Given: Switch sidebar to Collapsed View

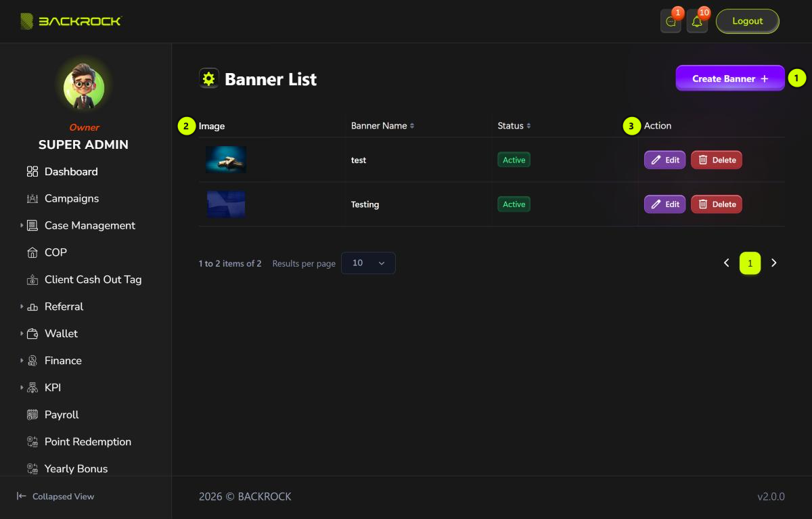Looking at the screenshot, I should tap(55, 497).
